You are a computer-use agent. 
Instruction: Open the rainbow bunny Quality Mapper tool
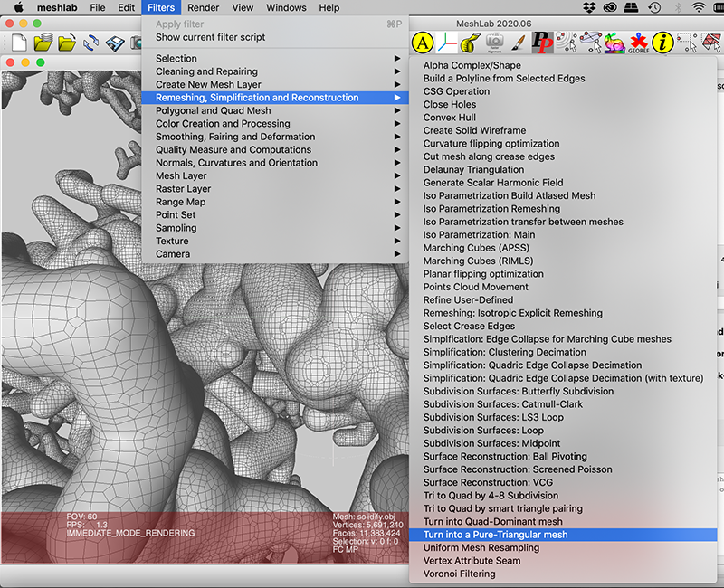(614, 43)
